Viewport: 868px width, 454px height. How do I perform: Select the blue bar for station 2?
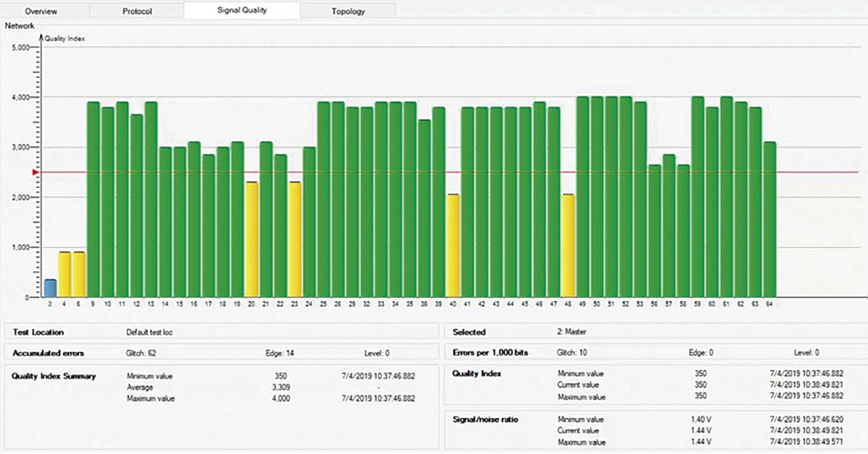tap(50, 288)
